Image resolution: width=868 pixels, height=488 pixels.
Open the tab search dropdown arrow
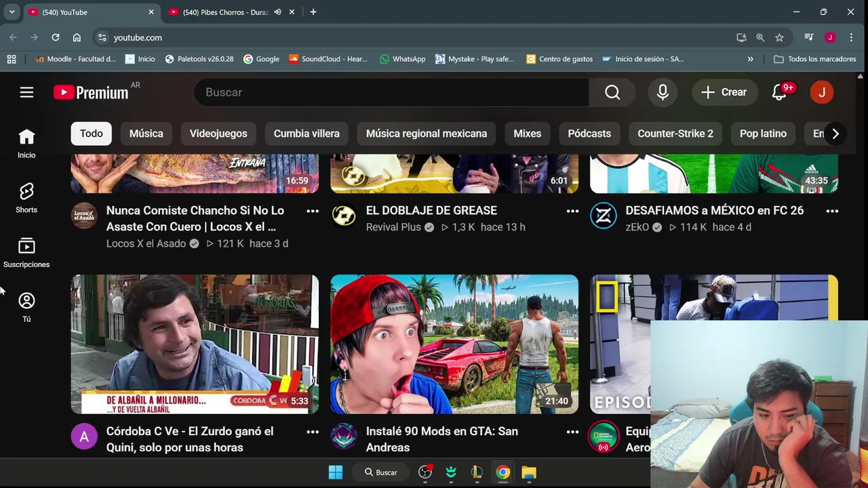12,12
